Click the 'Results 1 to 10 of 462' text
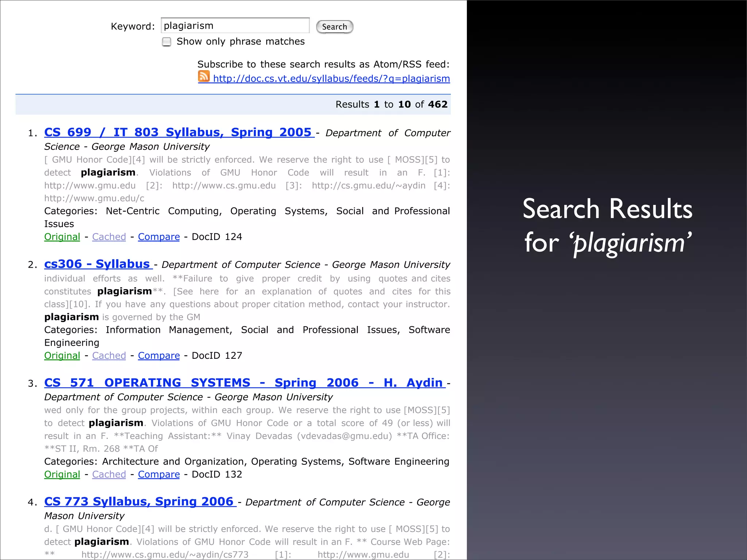Viewport: 747px width, 560px height. point(391,105)
